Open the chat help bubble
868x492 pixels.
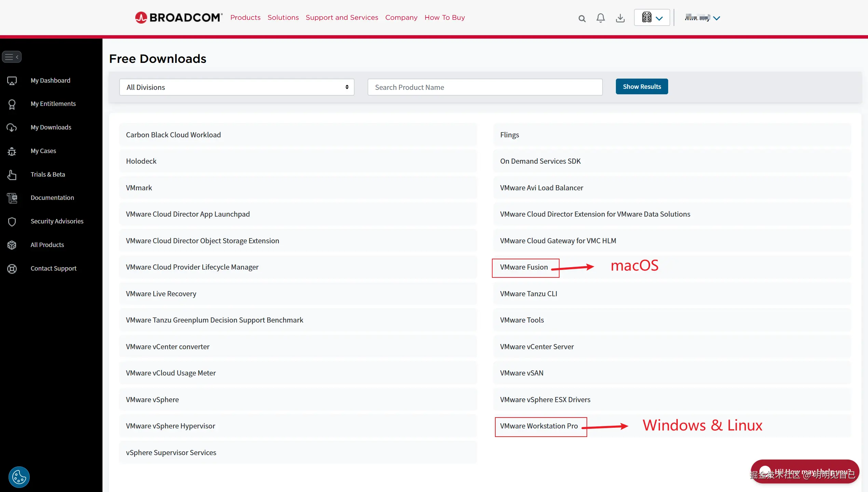(x=804, y=471)
